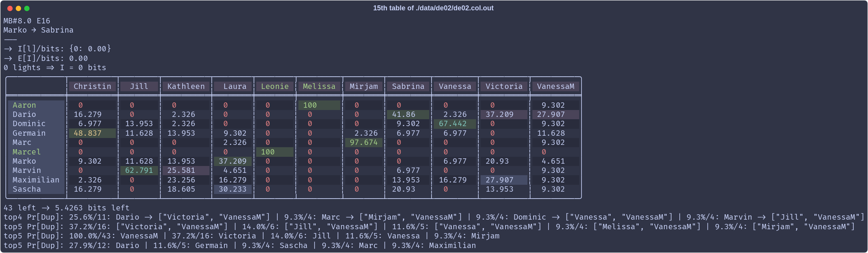Viewport: 868px width, 253px height.
Task: Click the 'Marko' row label
Action: pyautogui.click(x=36, y=161)
